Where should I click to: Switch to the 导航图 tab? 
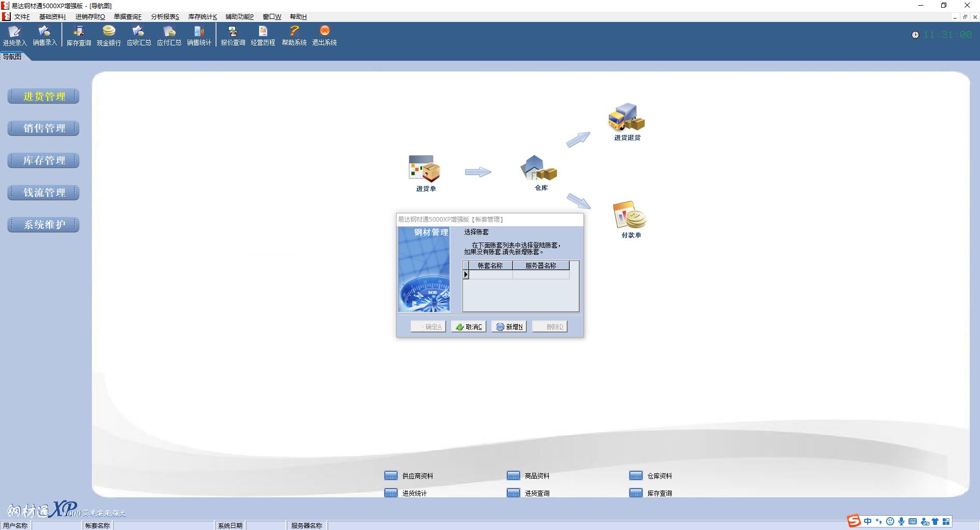12,57
